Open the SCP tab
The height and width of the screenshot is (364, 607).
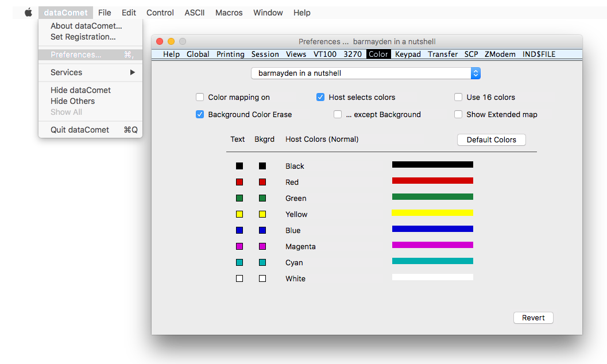pyautogui.click(x=471, y=54)
